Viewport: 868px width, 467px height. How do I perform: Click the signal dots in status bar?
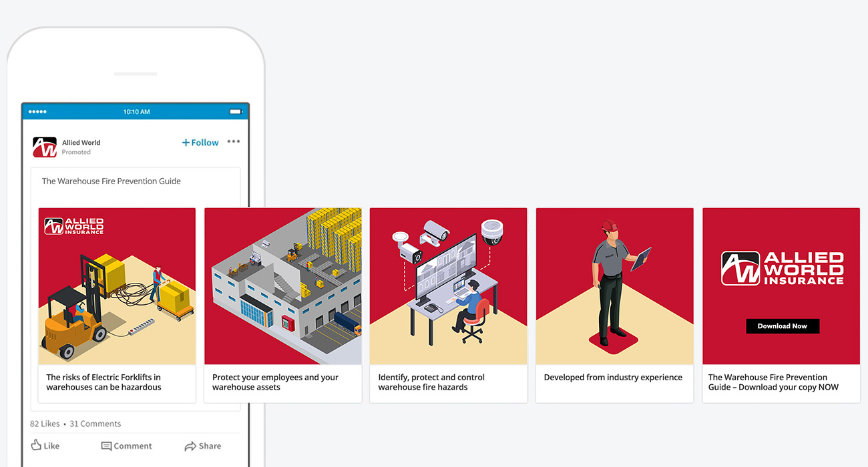(x=37, y=111)
